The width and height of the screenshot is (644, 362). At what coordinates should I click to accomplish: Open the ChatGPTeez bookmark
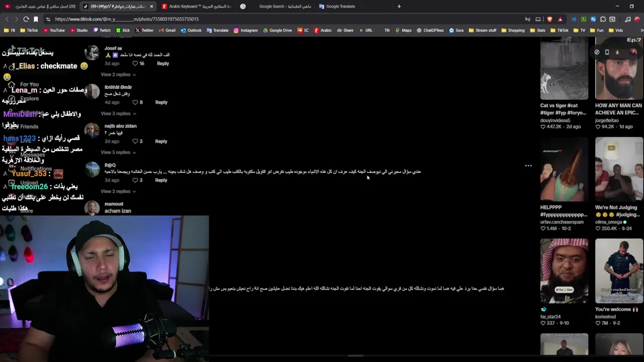coord(430,30)
